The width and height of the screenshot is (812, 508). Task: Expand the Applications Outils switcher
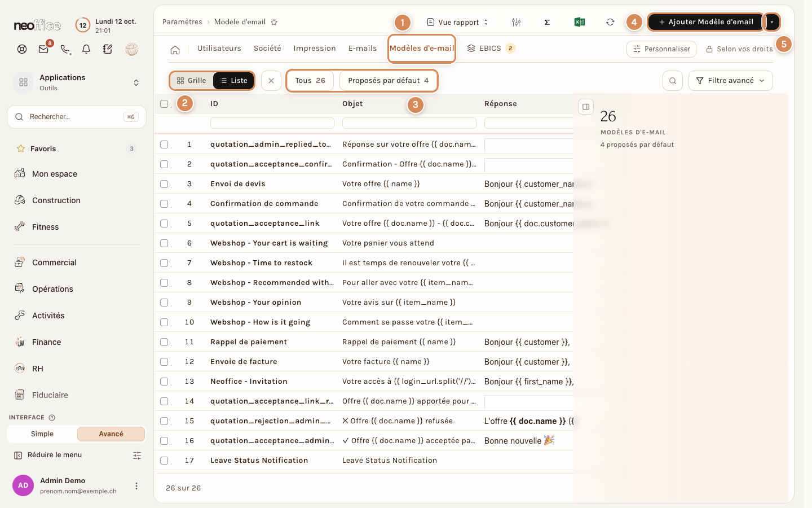[77, 82]
